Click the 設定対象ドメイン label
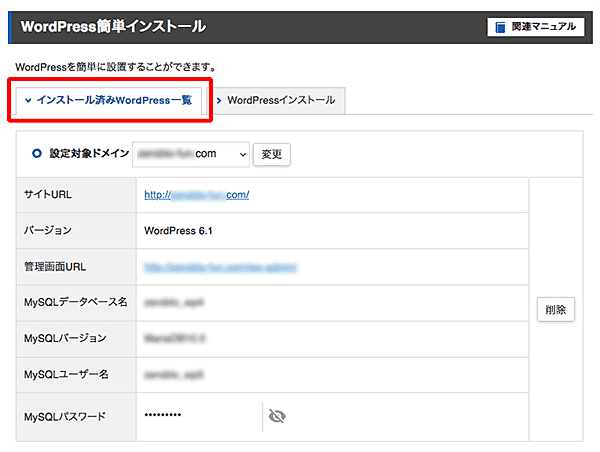The width and height of the screenshot is (600, 452). pyautogui.click(x=90, y=153)
